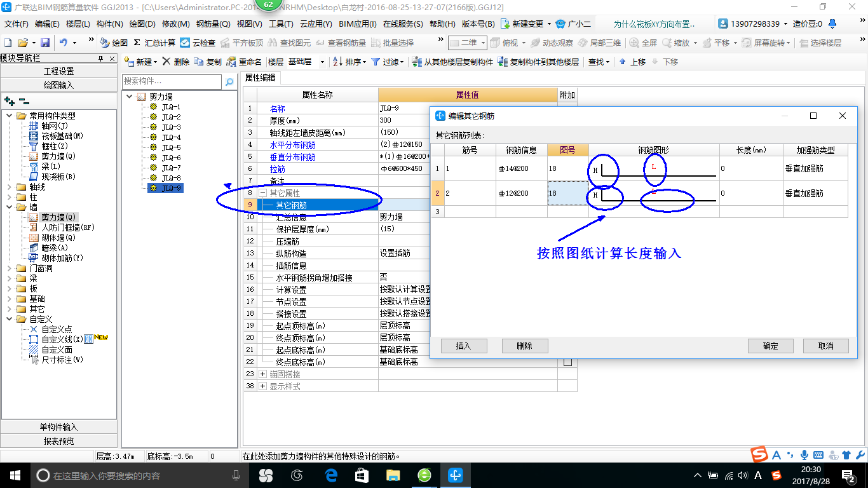
Task: Select 人防门框墙(RF) under the wall folder
Action: point(61,227)
